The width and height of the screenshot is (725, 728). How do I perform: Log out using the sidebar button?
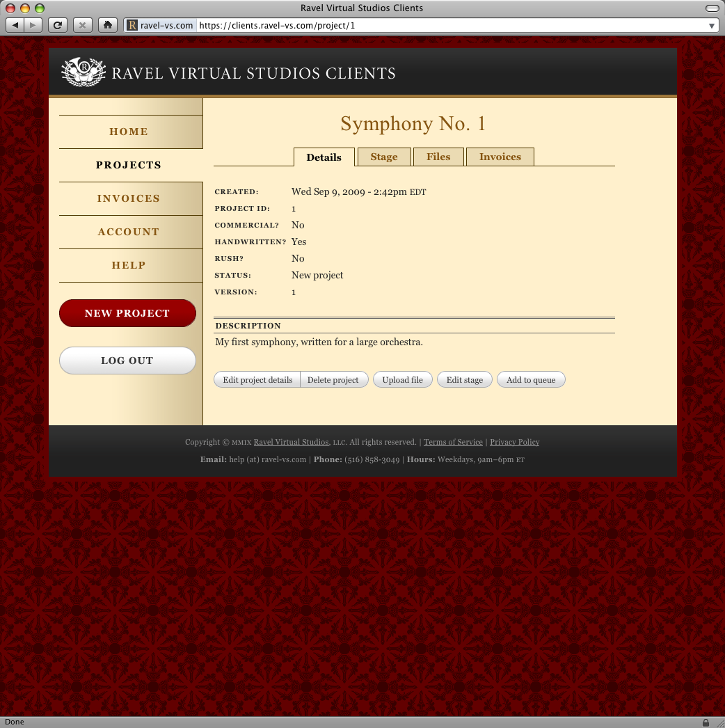pos(127,361)
